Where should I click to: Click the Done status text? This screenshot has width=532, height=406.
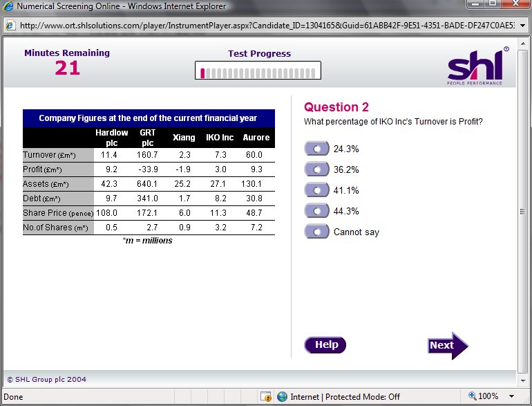(x=13, y=397)
